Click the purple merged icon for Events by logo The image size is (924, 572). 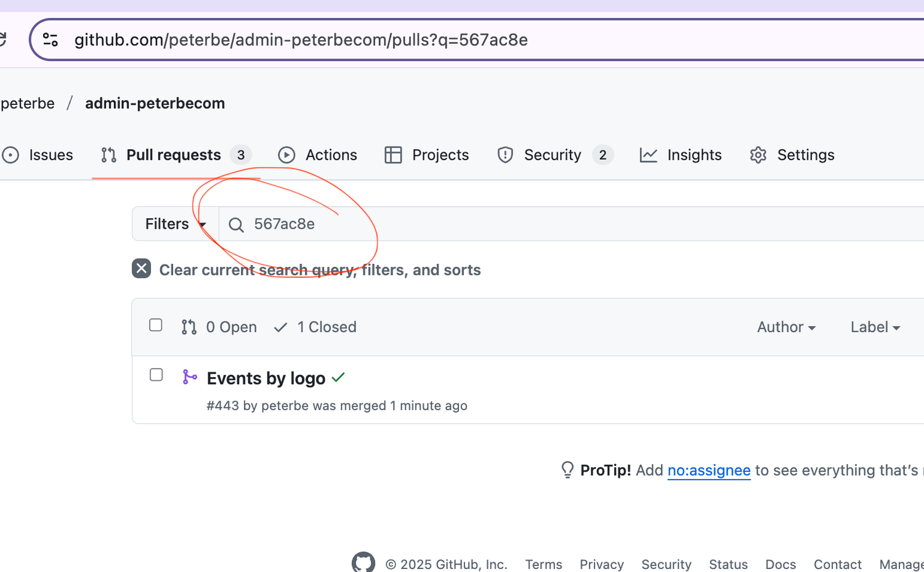click(190, 377)
